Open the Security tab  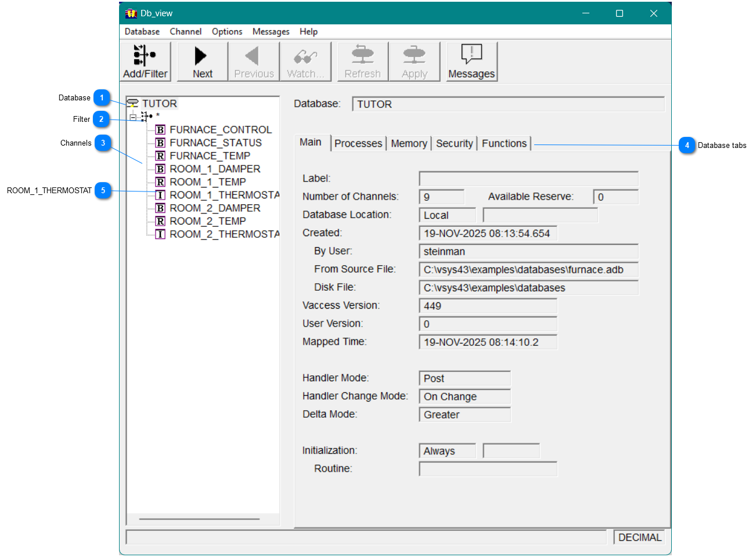[x=455, y=143]
